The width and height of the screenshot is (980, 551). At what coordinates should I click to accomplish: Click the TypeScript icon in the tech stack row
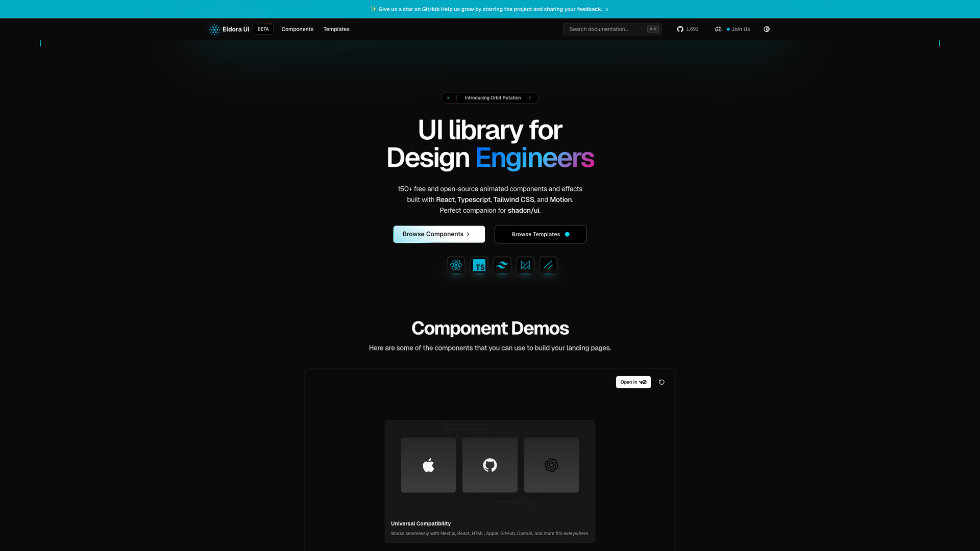(x=479, y=265)
